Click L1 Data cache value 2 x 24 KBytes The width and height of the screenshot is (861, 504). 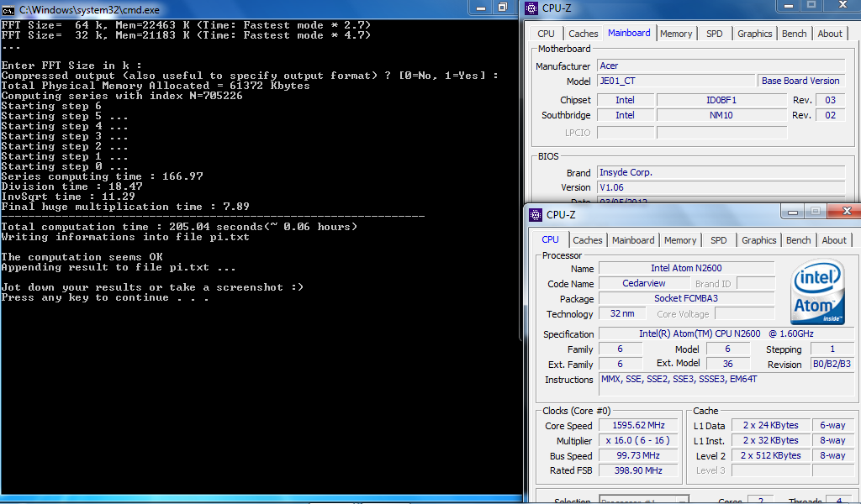click(771, 426)
